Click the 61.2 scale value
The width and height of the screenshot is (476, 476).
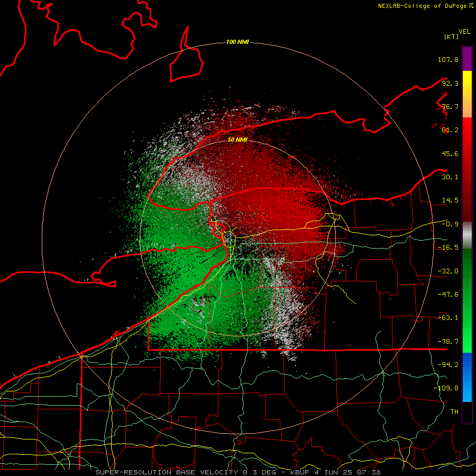click(450, 130)
